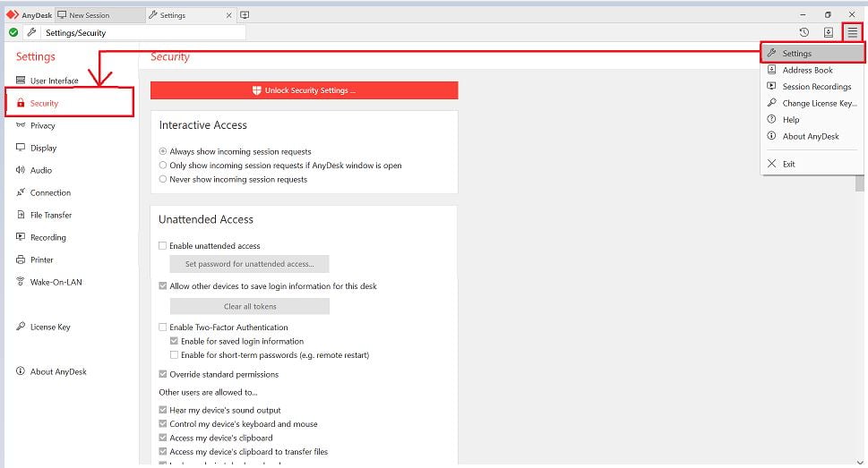Screen dimensions: 868x468
Task: Click the Help question mark icon
Action: point(771,120)
